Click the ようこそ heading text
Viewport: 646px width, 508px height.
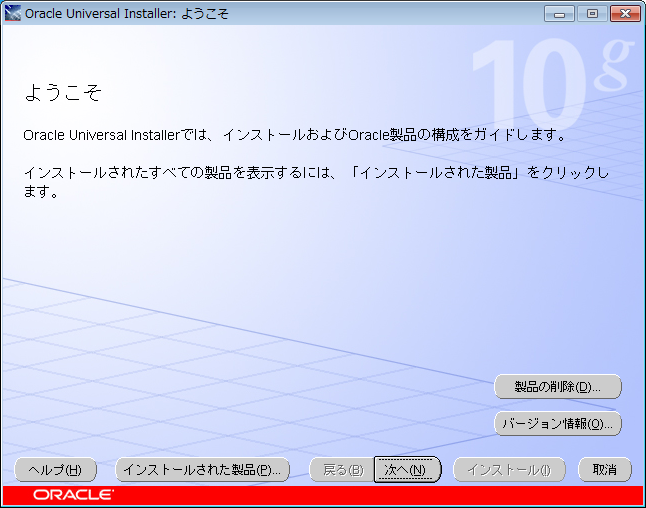(x=63, y=94)
